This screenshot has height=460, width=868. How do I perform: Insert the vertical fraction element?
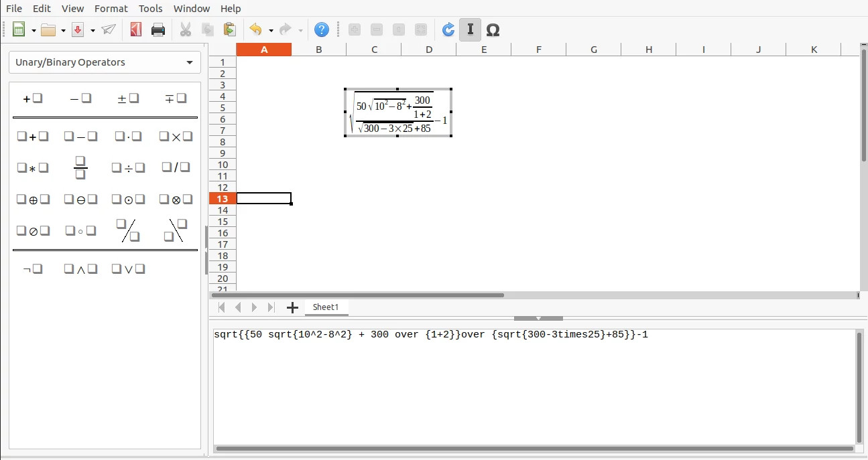tap(80, 167)
